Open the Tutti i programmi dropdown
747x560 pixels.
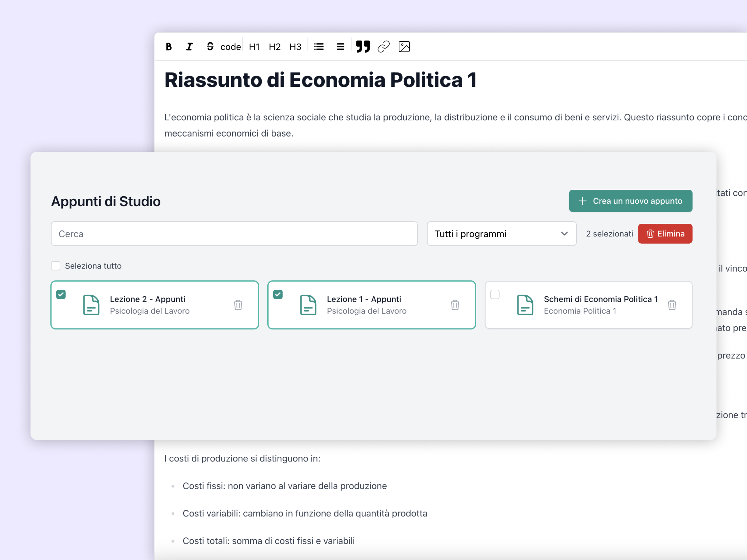[x=501, y=234]
